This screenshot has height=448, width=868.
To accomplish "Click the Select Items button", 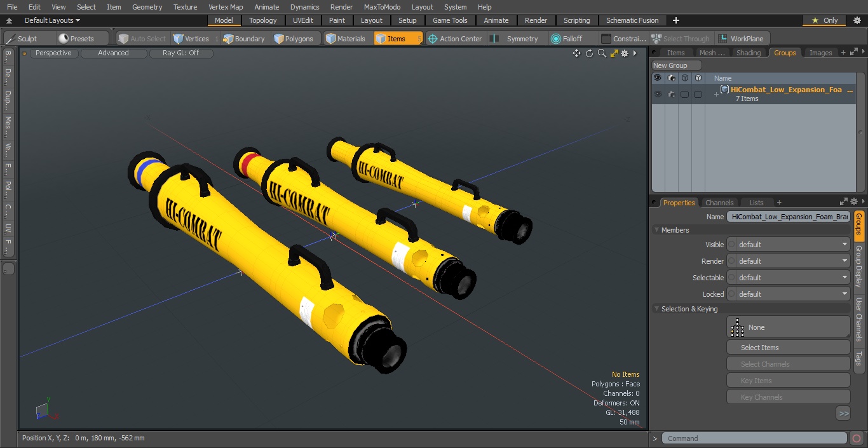I will [x=788, y=348].
